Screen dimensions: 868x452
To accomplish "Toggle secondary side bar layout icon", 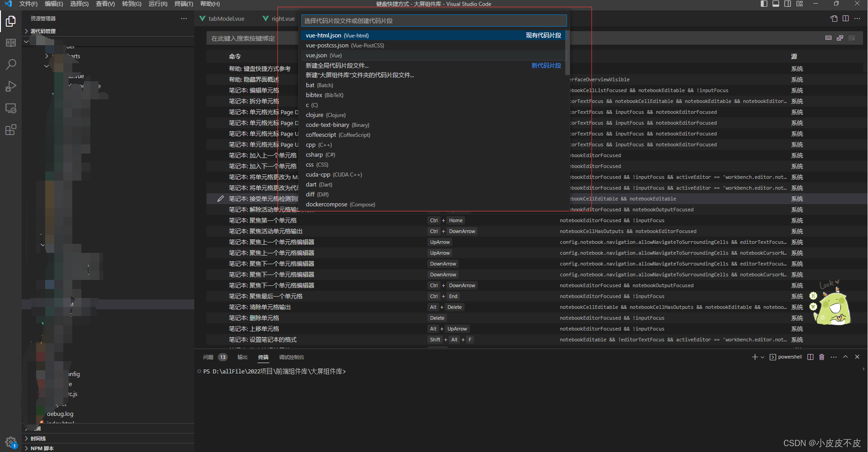I will [788, 4].
